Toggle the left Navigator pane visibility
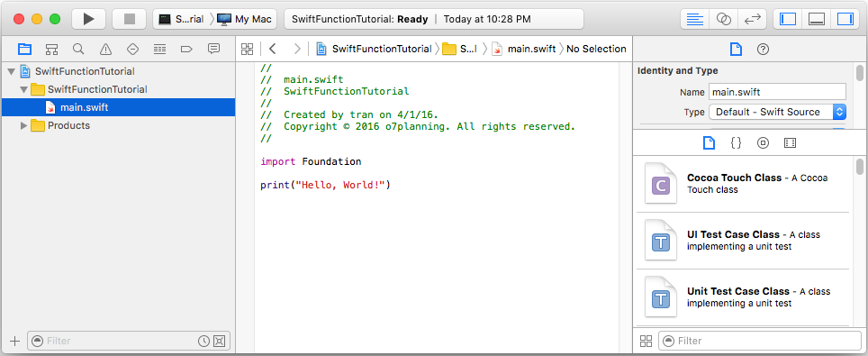 click(787, 19)
